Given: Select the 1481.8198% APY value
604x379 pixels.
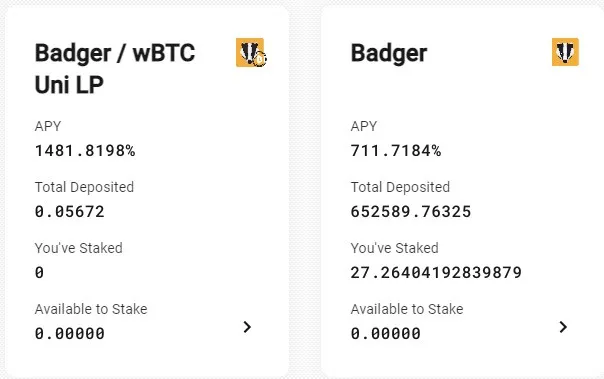Looking at the screenshot, I should pyautogui.click(x=85, y=151).
